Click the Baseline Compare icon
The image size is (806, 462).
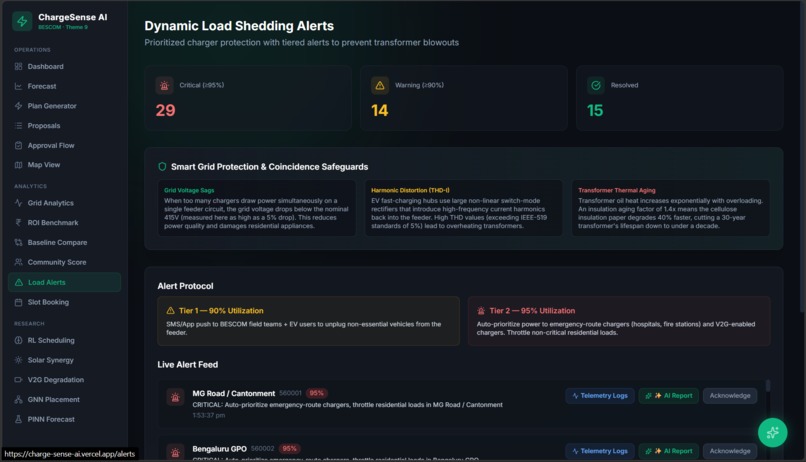pos(19,242)
